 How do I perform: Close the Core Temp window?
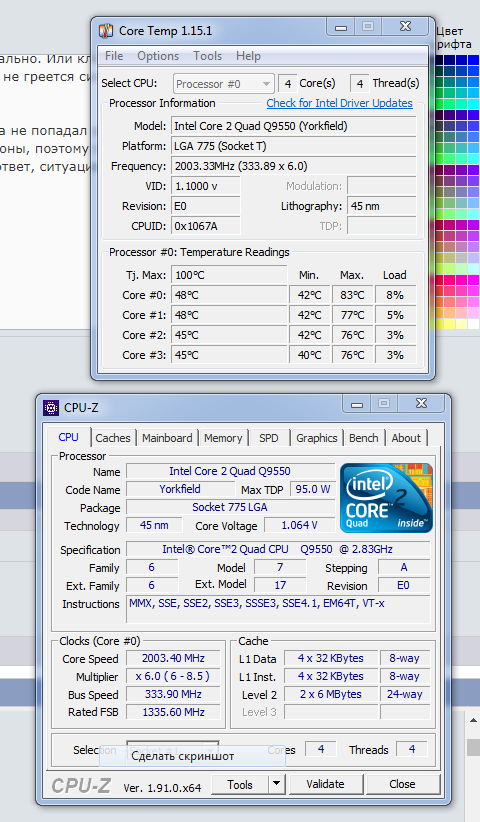(405, 26)
